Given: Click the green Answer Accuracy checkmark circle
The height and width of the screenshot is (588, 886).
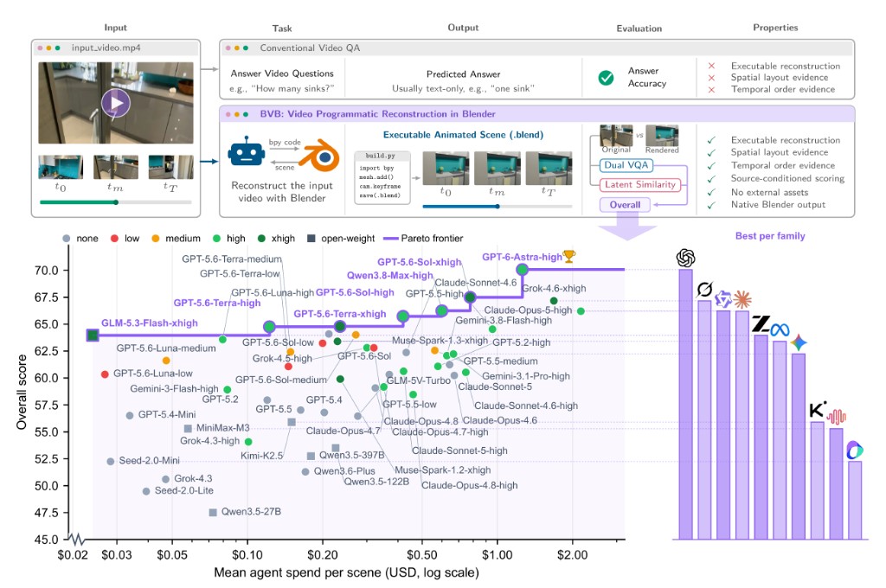Looking at the screenshot, I should pos(606,77).
